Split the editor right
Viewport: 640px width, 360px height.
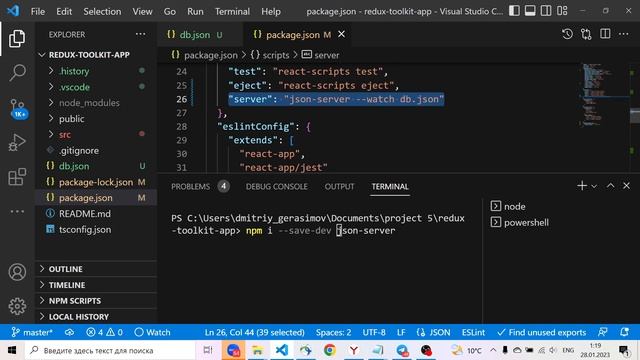point(605,34)
